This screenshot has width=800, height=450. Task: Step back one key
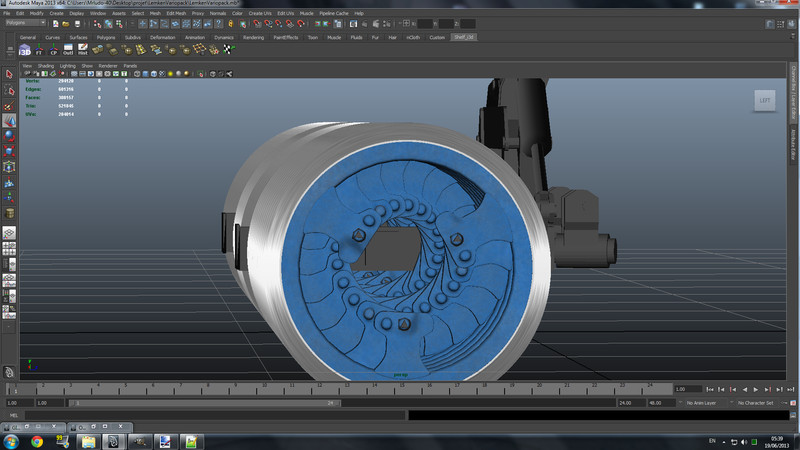733,389
